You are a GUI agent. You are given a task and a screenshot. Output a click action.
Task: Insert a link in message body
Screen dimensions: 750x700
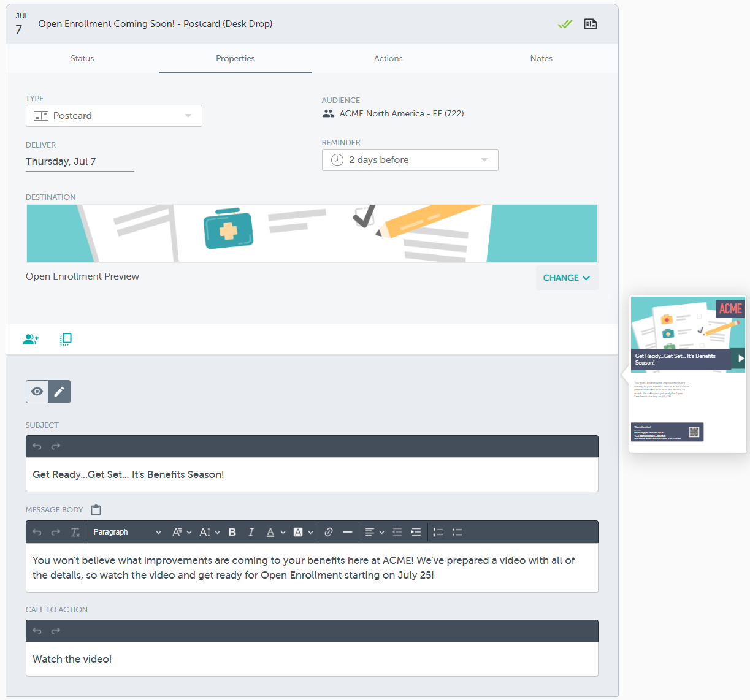tap(329, 532)
